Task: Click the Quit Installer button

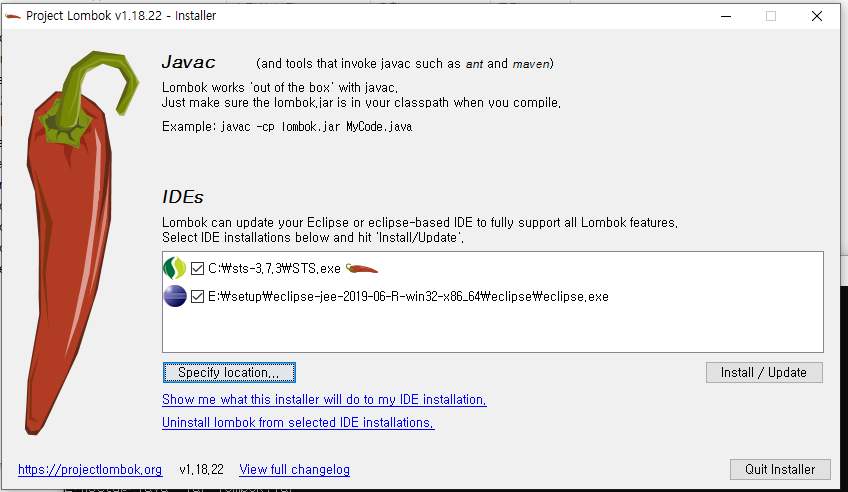Action: click(x=780, y=469)
